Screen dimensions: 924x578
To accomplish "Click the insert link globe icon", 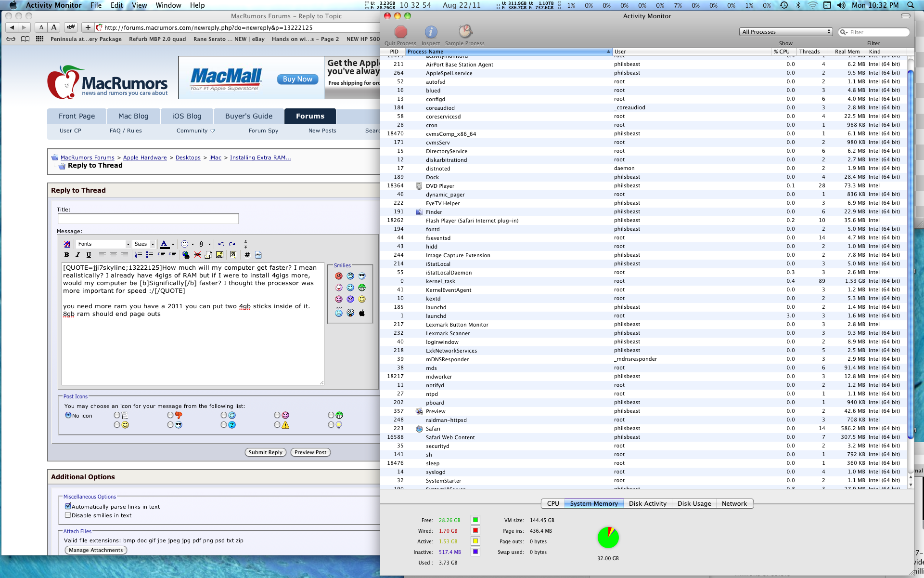I will [x=186, y=255].
